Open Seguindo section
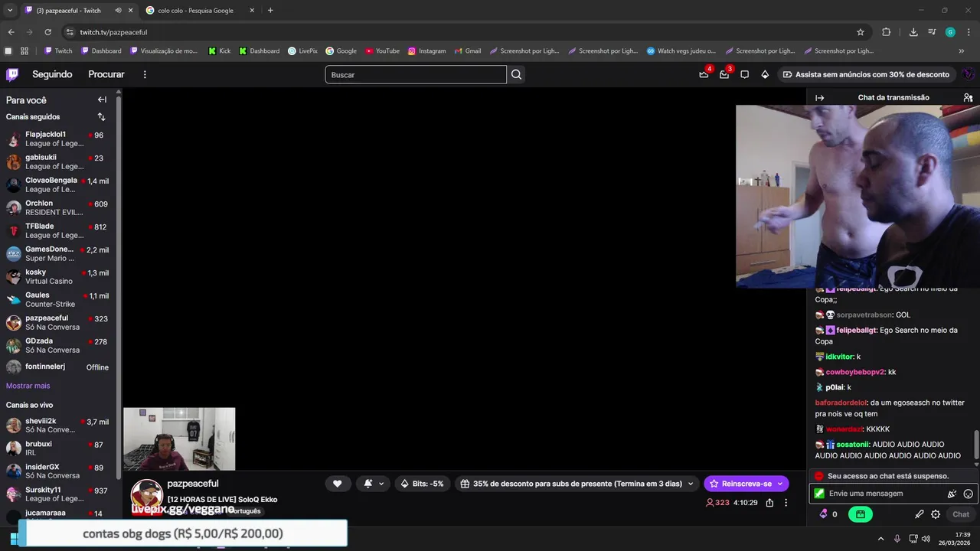980x551 pixels. [x=52, y=74]
